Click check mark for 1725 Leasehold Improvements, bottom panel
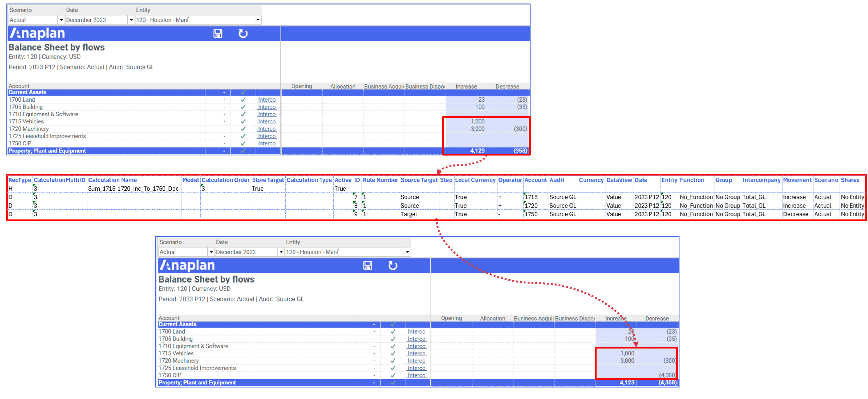Viewport: 868px width, 399px height. pos(393,368)
